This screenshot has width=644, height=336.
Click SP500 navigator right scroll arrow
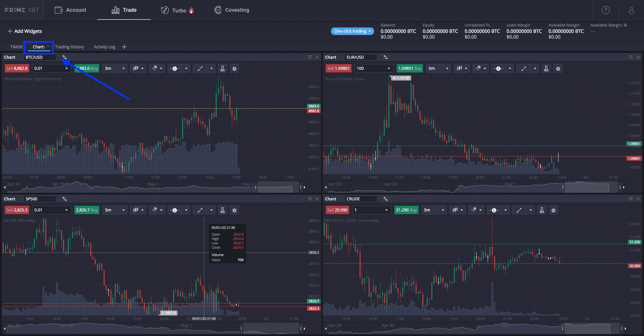tap(305, 329)
